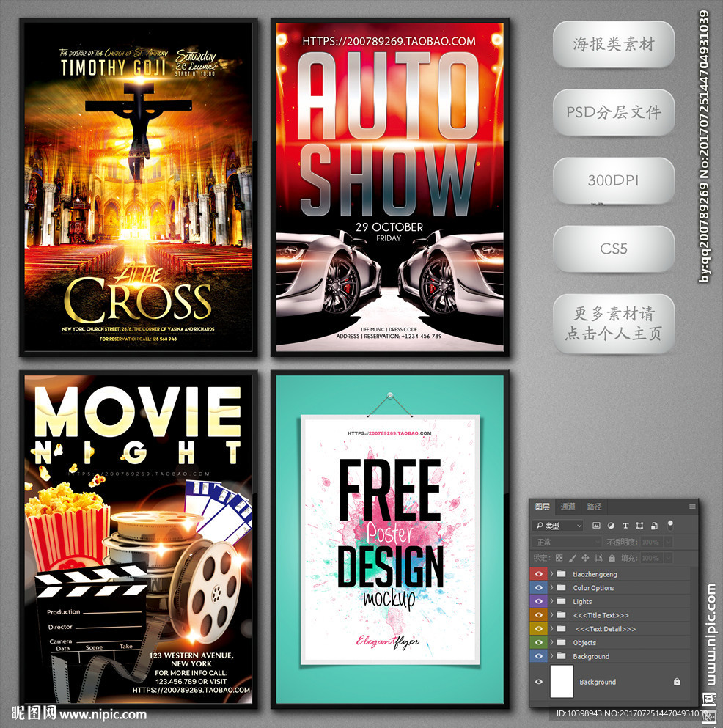The width and height of the screenshot is (723, 728).
Task: Click the folder icon of <<<Title Text>>> group
Action: click(562, 614)
